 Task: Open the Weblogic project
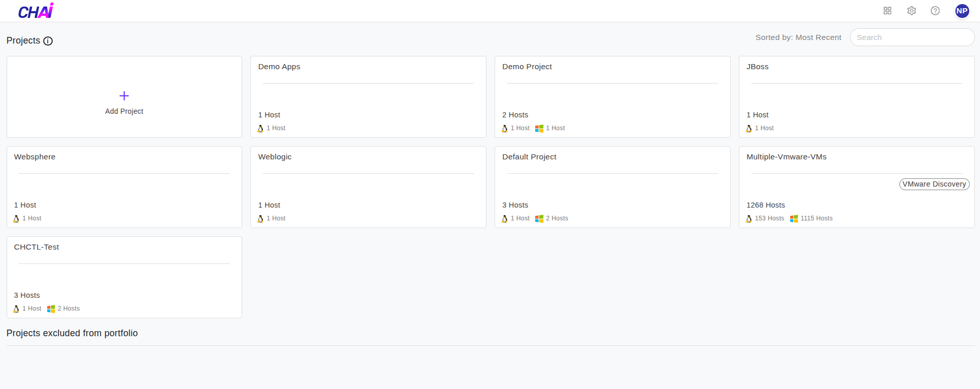tap(275, 157)
